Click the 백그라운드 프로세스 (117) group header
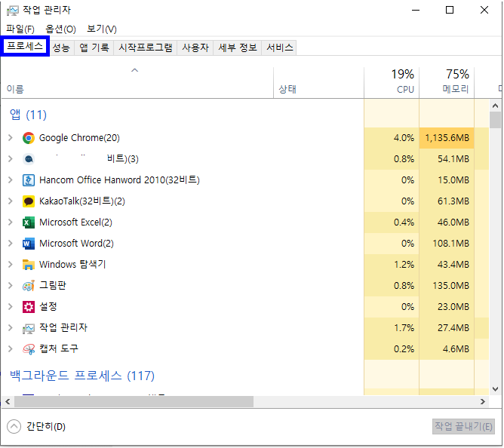The width and height of the screenshot is (504, 448). [82, 376]
